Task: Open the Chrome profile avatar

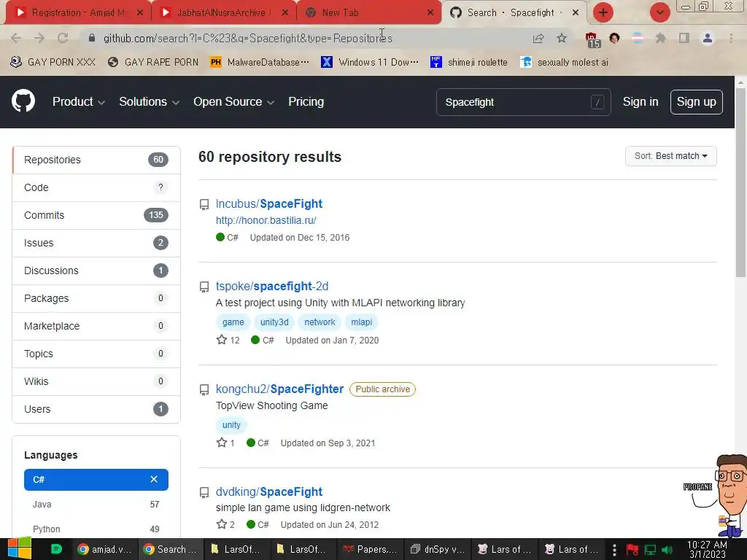Action: 708,38
